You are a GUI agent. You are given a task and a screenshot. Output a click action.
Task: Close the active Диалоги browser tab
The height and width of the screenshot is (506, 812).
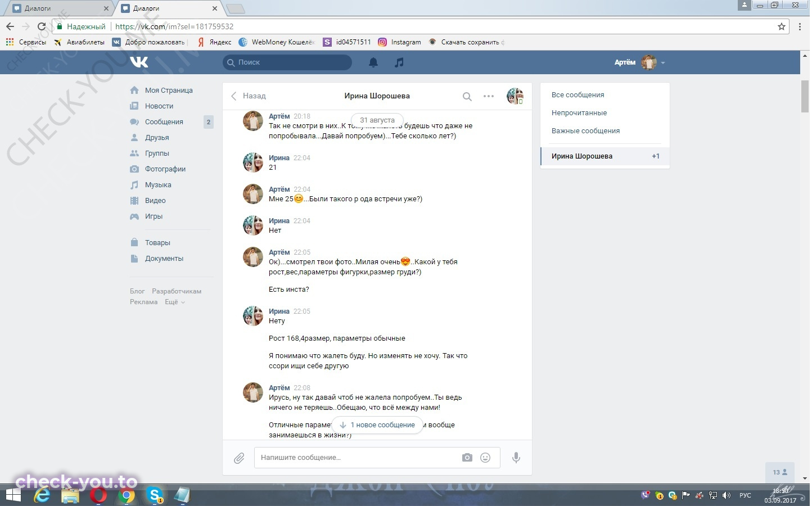pos(215,8)
